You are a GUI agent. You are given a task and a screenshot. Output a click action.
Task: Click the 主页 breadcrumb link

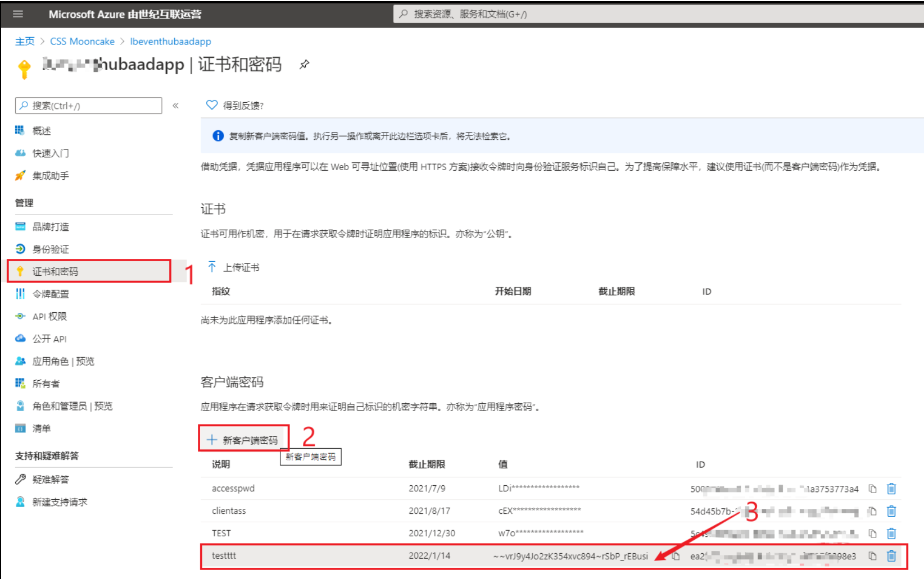coord(25,41)
